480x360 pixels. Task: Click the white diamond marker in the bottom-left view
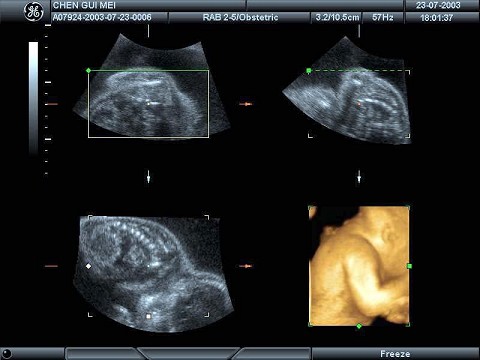(89, 266)
